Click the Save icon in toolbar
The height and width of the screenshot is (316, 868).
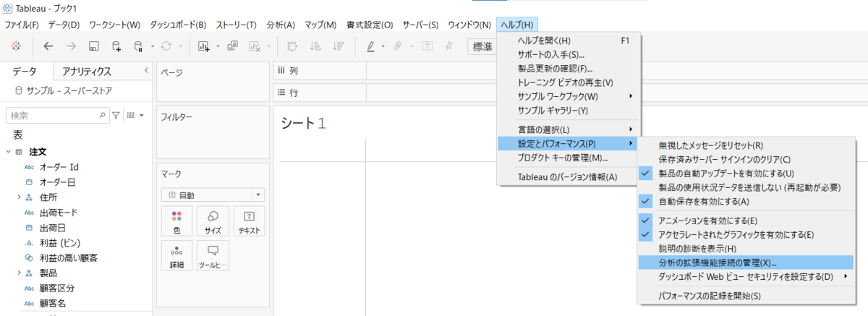(93, 46)
